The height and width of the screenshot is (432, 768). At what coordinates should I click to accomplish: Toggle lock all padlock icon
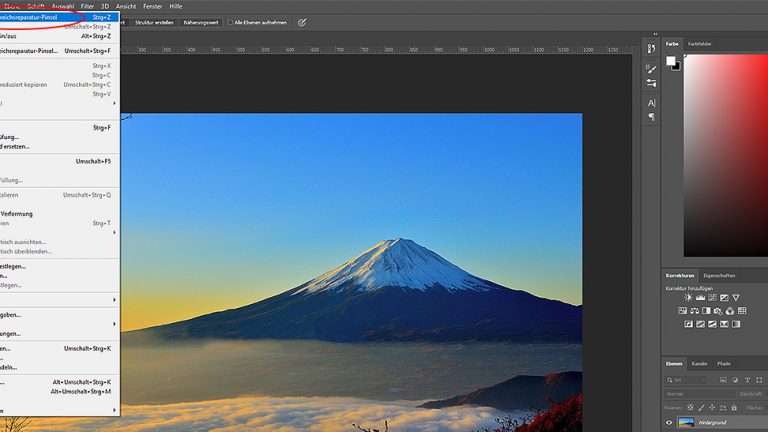click(734, 407)
